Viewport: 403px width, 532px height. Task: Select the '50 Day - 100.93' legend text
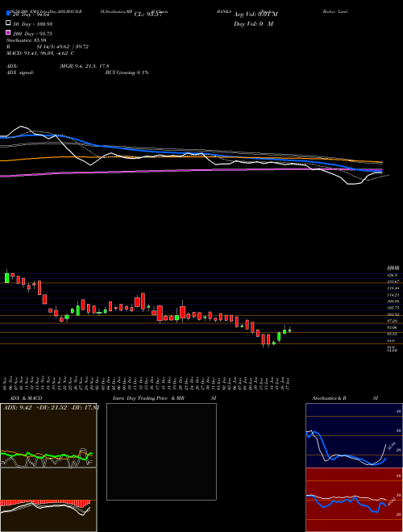33,23
